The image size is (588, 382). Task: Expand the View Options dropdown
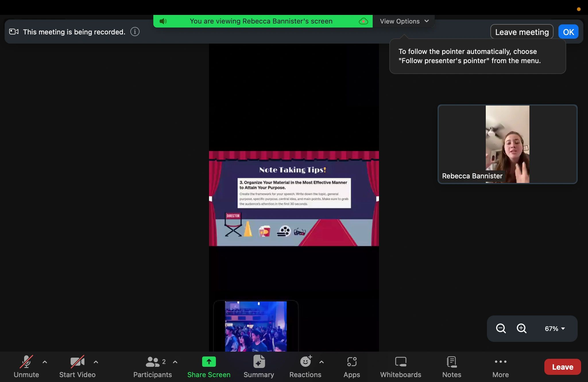tap(404, 21)
